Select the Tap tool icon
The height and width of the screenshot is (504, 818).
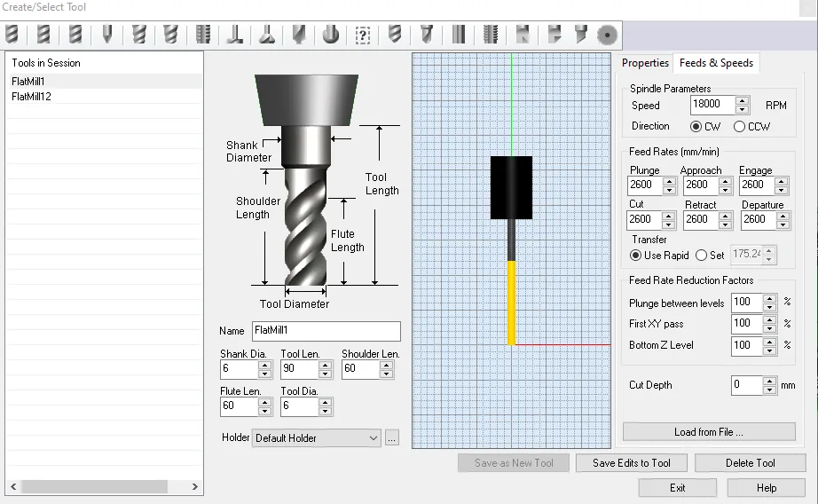pos(491,35)
